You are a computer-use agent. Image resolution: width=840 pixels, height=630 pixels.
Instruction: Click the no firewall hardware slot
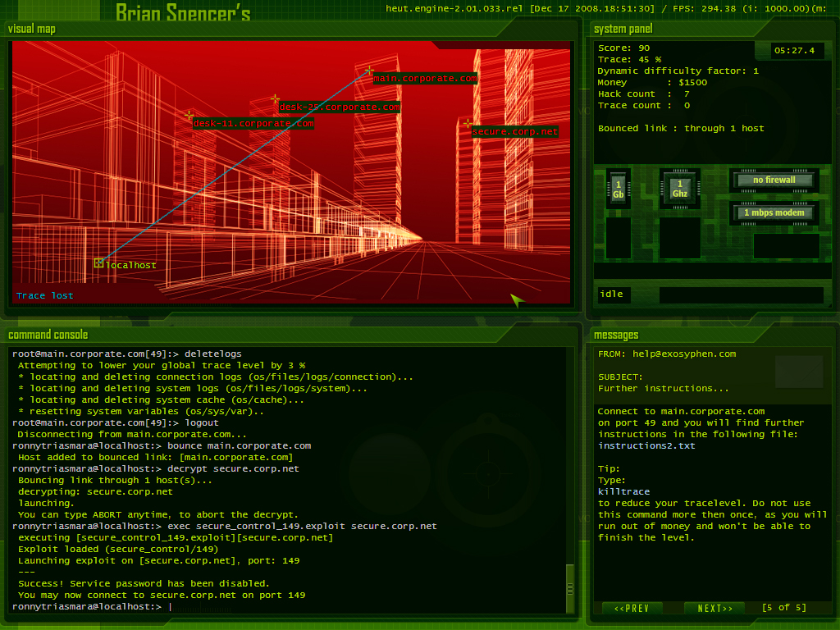[774, 180]
